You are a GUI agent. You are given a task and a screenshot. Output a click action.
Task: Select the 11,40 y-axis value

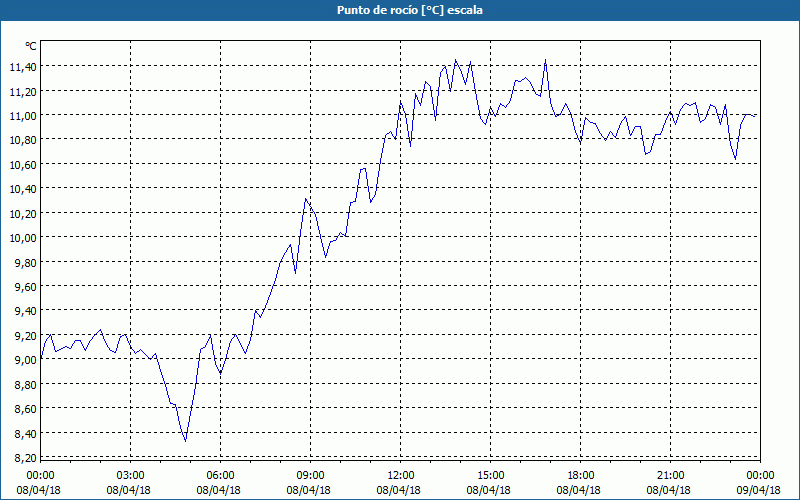(23, 67)
